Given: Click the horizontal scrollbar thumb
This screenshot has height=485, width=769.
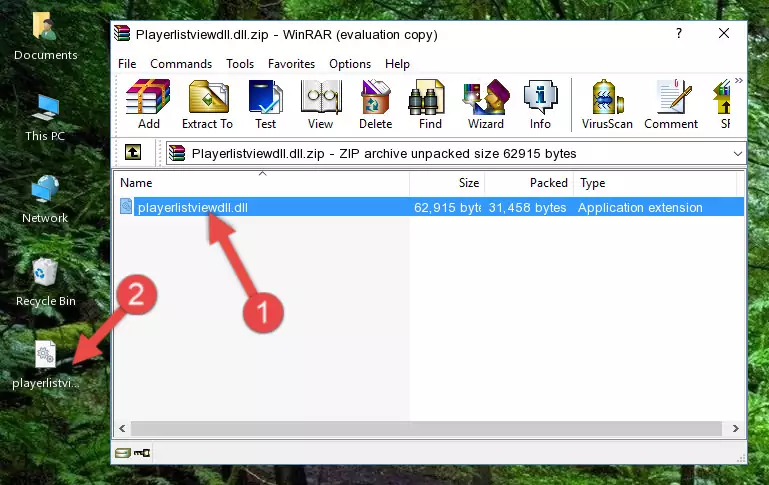Looking at the screenshot, I should [x=426, y=428].
